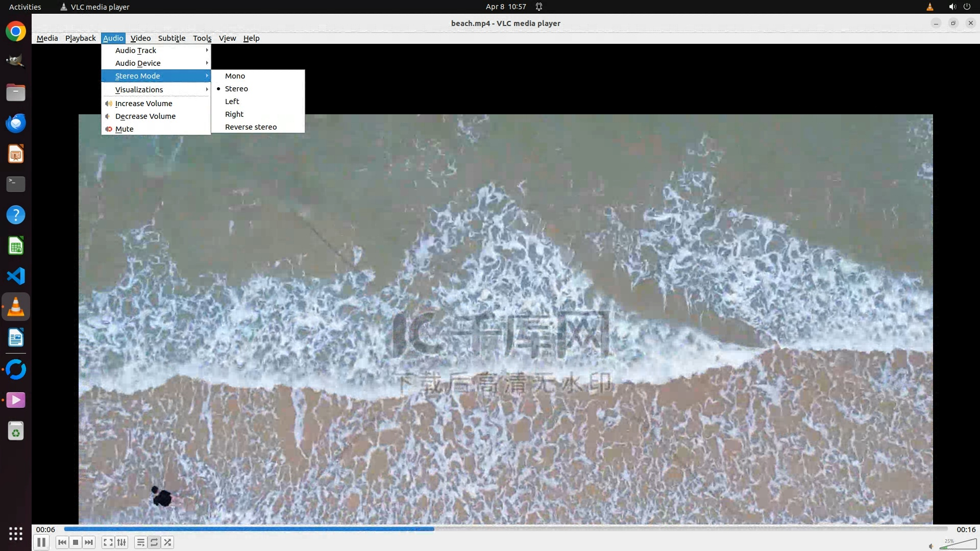Skip to next media track
The image size is (980, 551).
click(x=89, y=542)
